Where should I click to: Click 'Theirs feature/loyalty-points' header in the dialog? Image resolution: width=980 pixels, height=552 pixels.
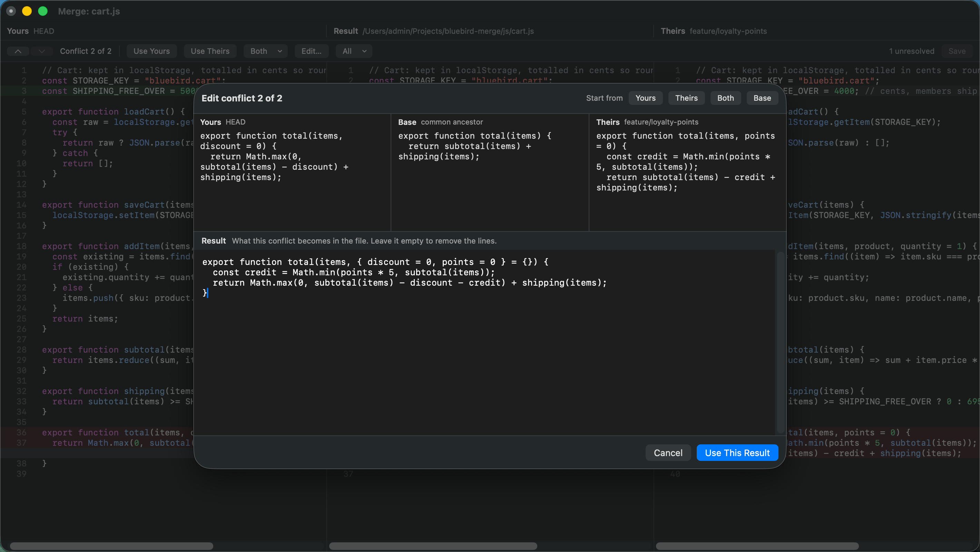pos(647,122)
